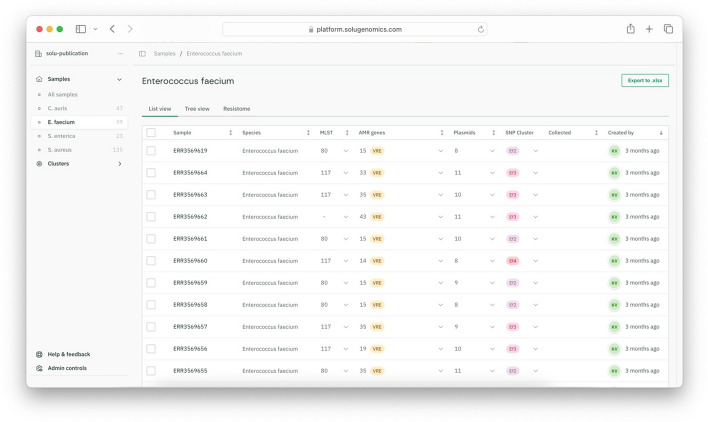Show the tab overview icon
The width and height of the screenshot is (708, 422).
click(x=668, y=29)
